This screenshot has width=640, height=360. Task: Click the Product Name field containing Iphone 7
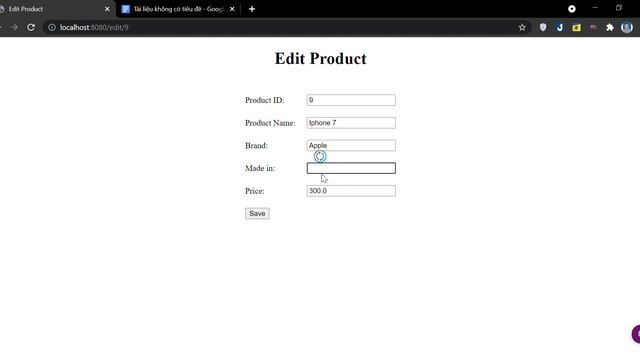click(351, 123)
